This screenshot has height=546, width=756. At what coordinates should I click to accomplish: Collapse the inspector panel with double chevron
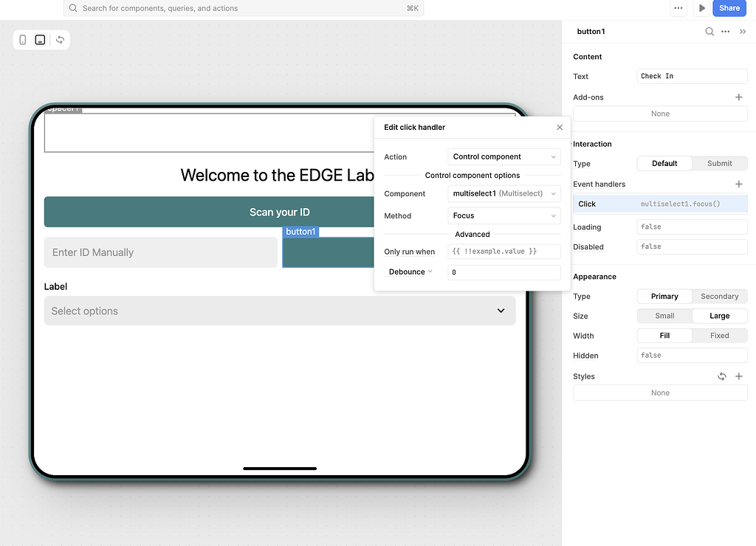[743, 32]
